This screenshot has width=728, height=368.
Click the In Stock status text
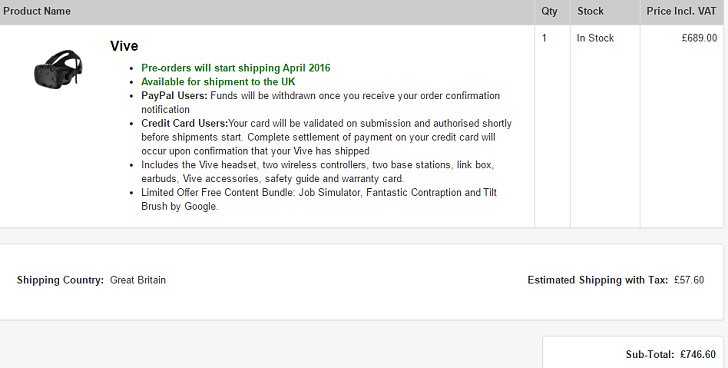click(595, 38)
